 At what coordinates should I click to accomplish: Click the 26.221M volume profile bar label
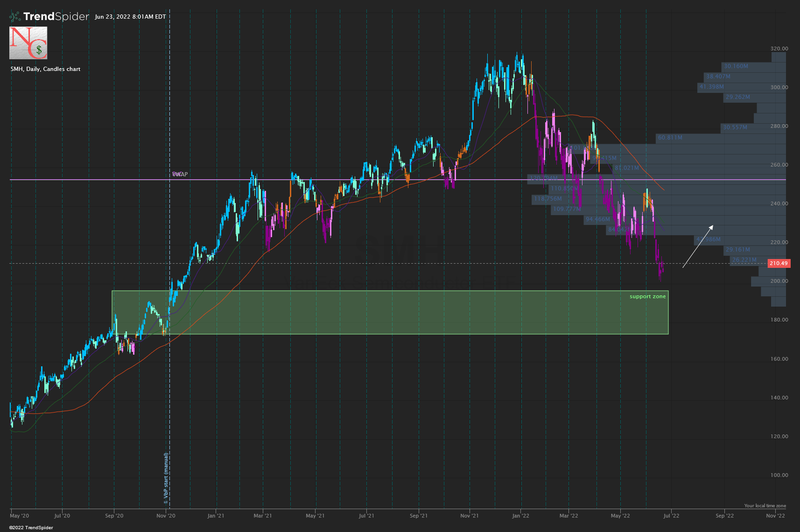744,260
